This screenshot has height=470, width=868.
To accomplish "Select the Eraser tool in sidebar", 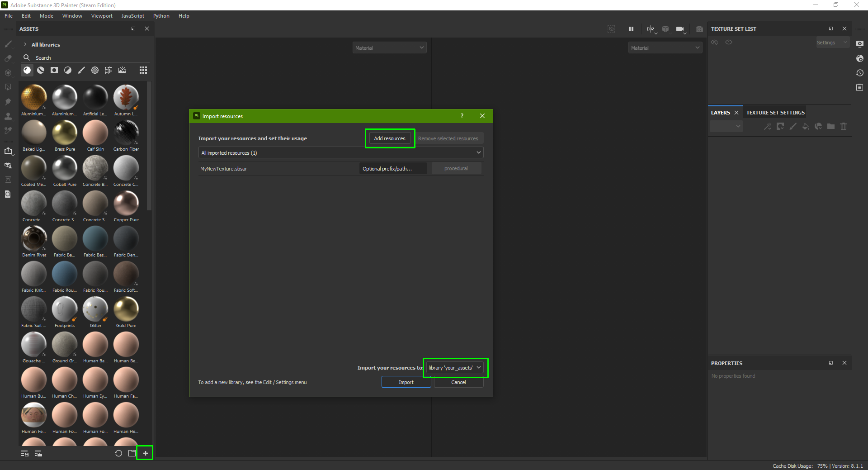I will point(8,58).
